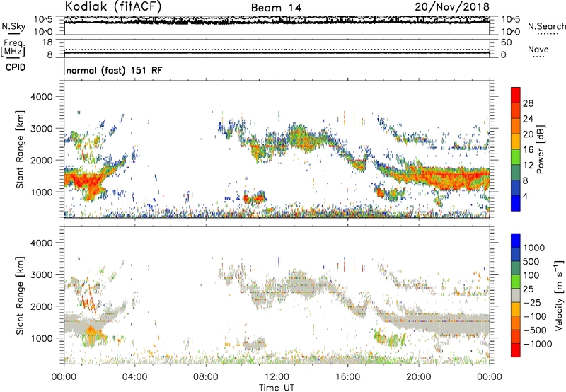Click the "16:00" time axis tick label
The height and width of the screenshot is (392, 566).
[x=347, y=377]
